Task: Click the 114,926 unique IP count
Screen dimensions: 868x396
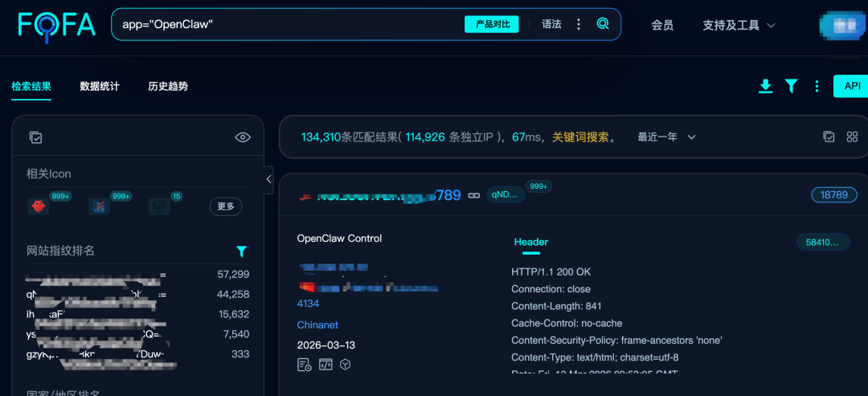Action: point(425,137)
